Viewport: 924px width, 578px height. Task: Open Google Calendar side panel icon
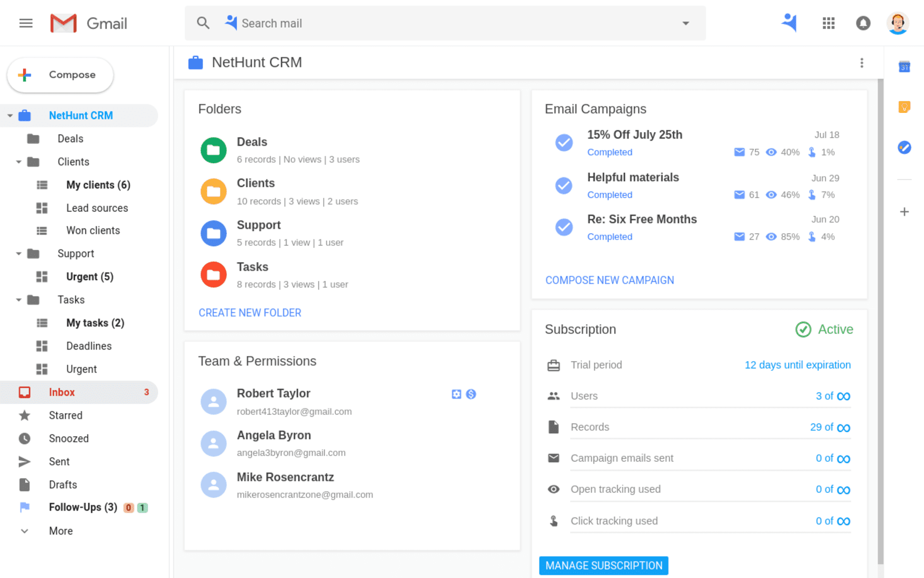904,66
